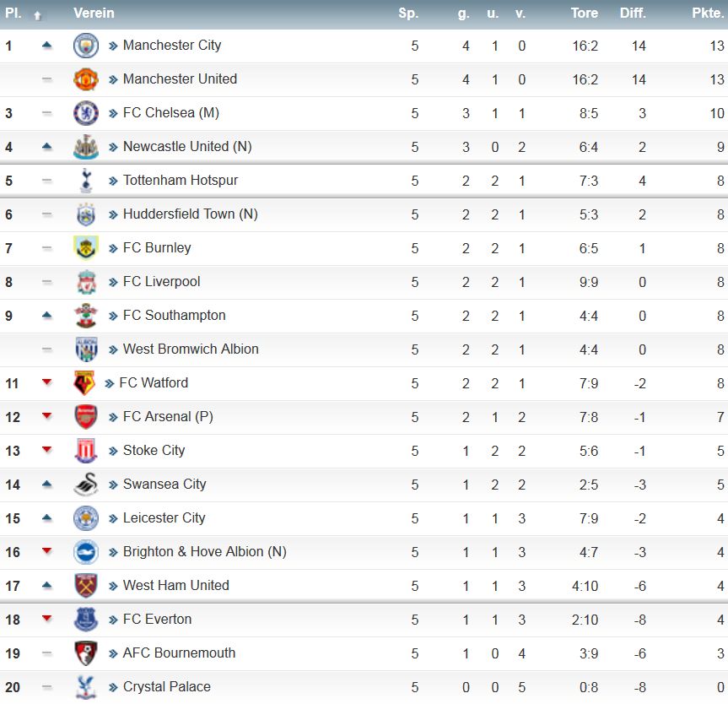The height and width of the screenshot is (704, 728).
Task: Sort standings by Tore column header
Action: (584, 13)
